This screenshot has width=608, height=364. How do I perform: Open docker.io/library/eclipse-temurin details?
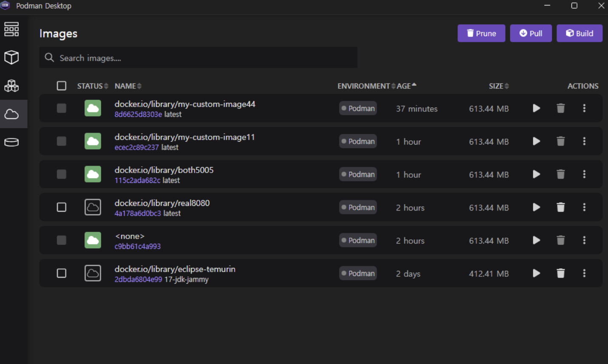point(175,269)
